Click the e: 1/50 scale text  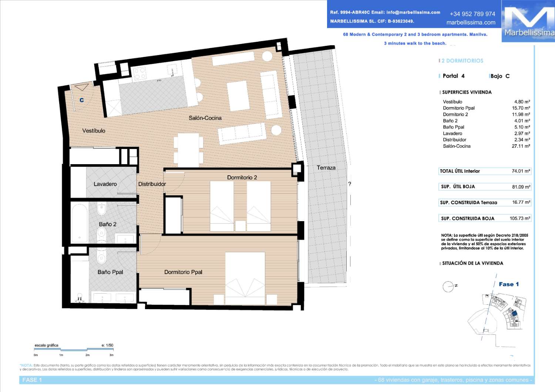pos(107,345)
